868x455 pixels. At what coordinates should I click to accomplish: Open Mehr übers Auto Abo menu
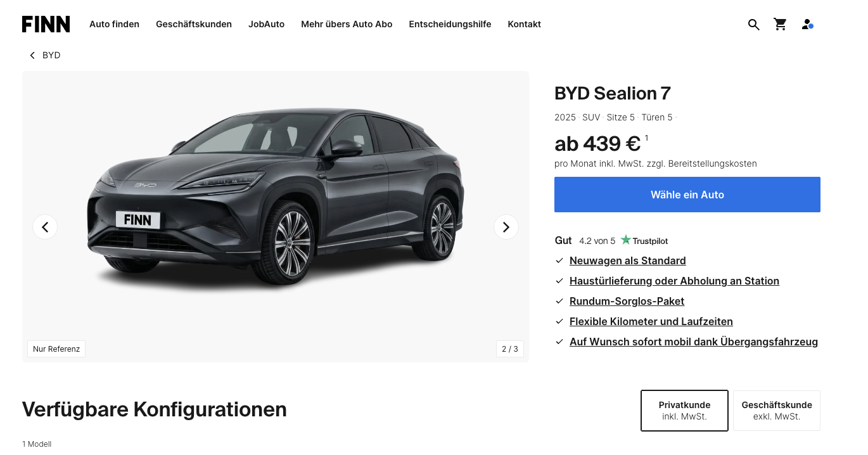point(347,24)
